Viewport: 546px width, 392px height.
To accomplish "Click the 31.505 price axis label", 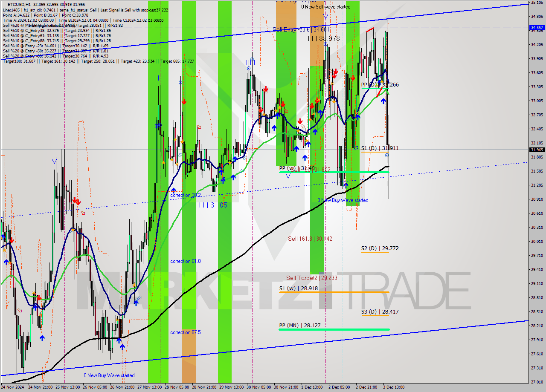I will [537, 171].
